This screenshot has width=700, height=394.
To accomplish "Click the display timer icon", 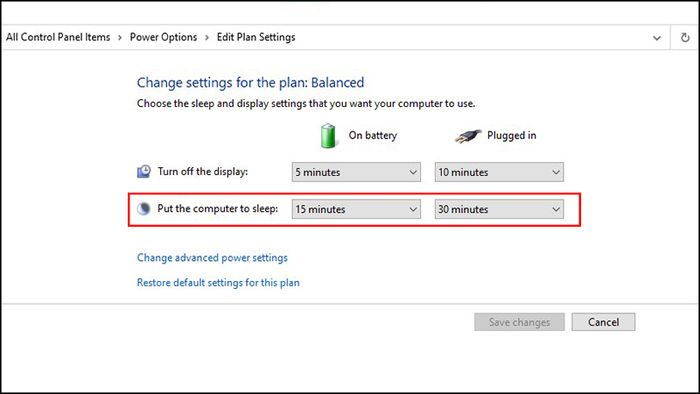I will point(144,171).
